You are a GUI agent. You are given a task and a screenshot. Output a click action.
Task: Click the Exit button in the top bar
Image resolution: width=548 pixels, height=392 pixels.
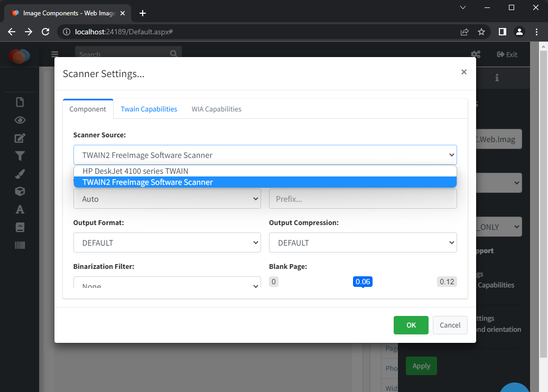pyautogui.click(x=507, y=54)
